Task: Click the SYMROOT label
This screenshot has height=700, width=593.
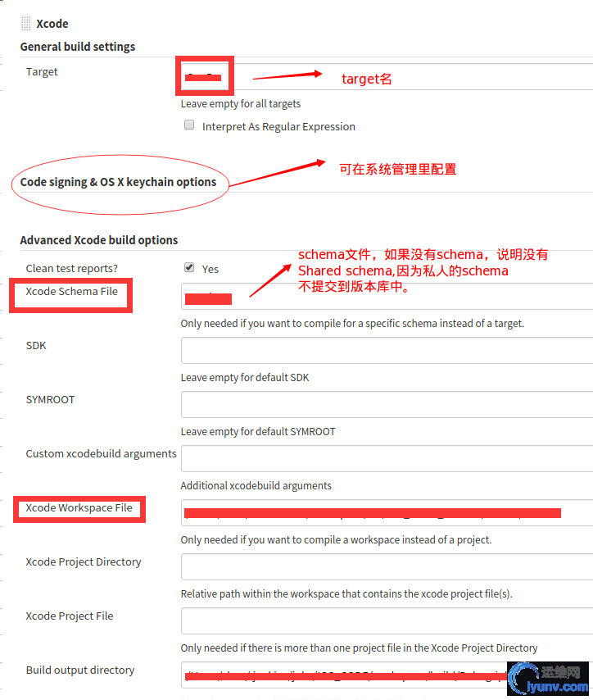Action: (x=51, y=399)
